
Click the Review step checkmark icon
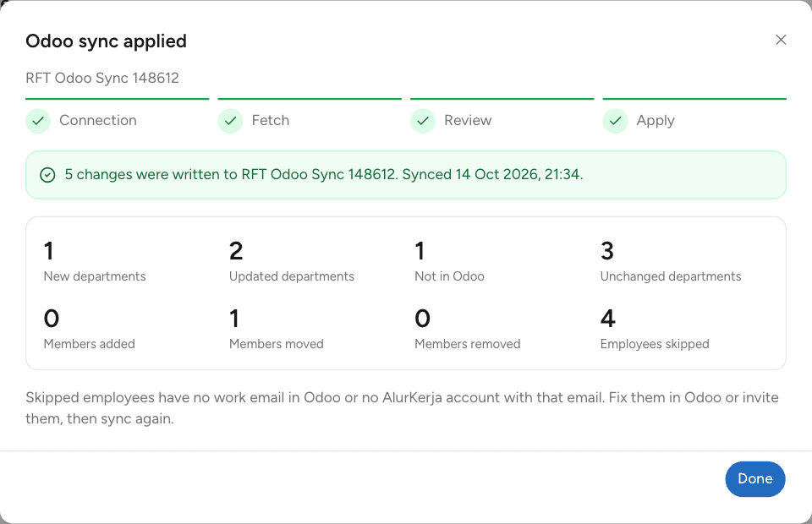click(423, 121)
